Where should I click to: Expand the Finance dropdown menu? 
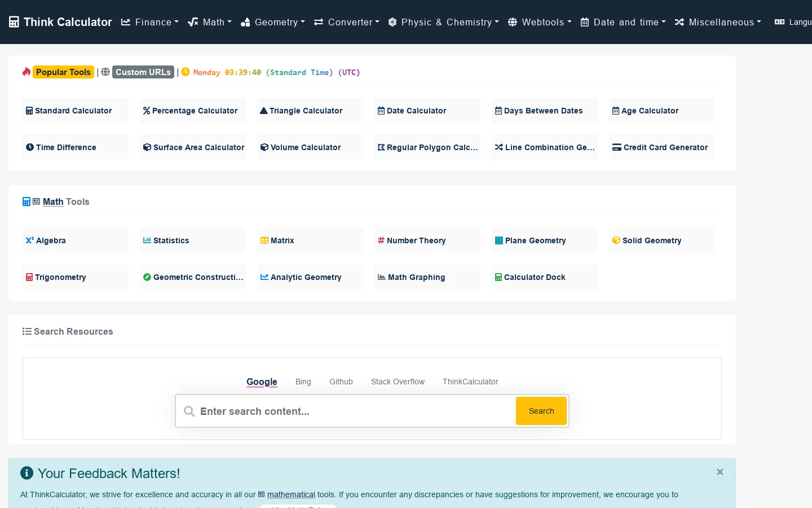(149, 22)
